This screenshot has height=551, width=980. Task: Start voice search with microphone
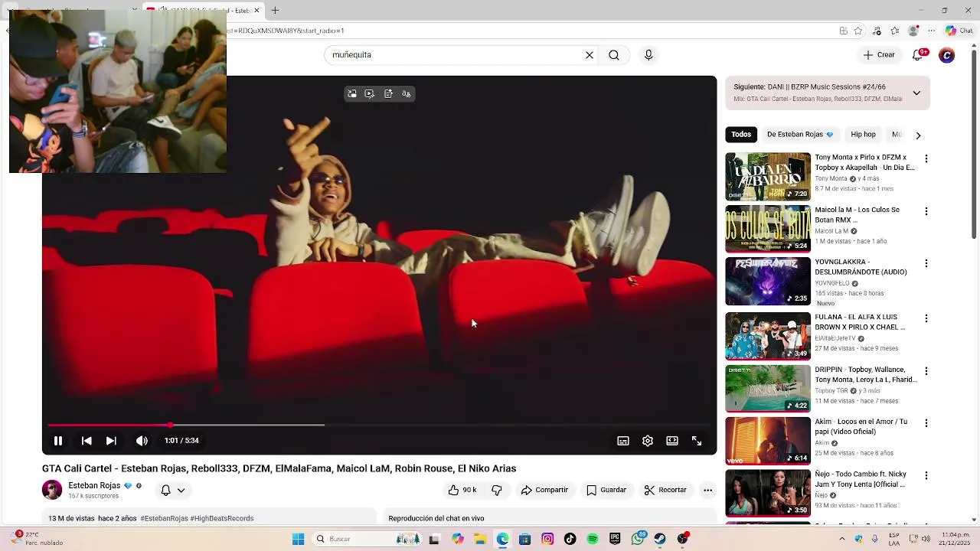click(648, 55)
